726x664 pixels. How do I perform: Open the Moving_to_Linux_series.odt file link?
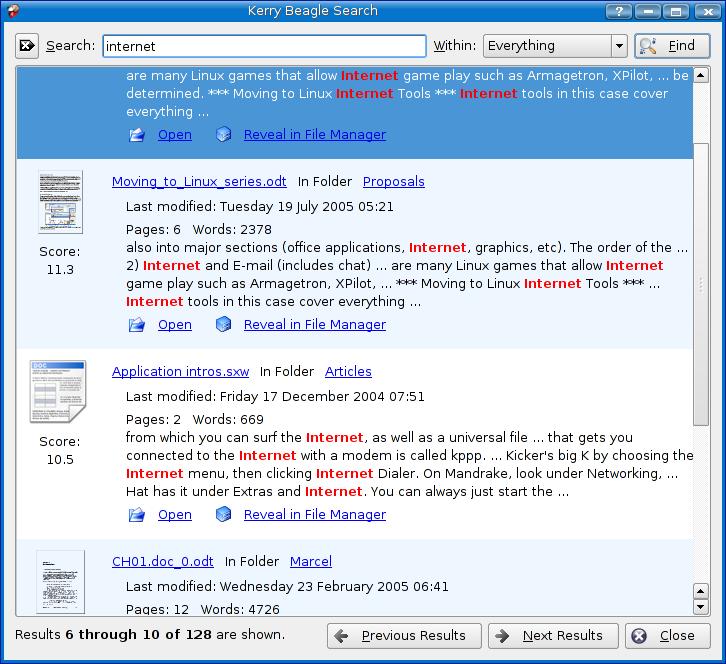click(x=199, y=181)
